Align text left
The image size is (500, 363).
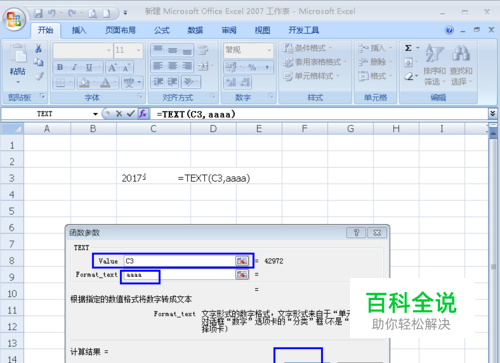pyautogui.click(x=158, y=66)
